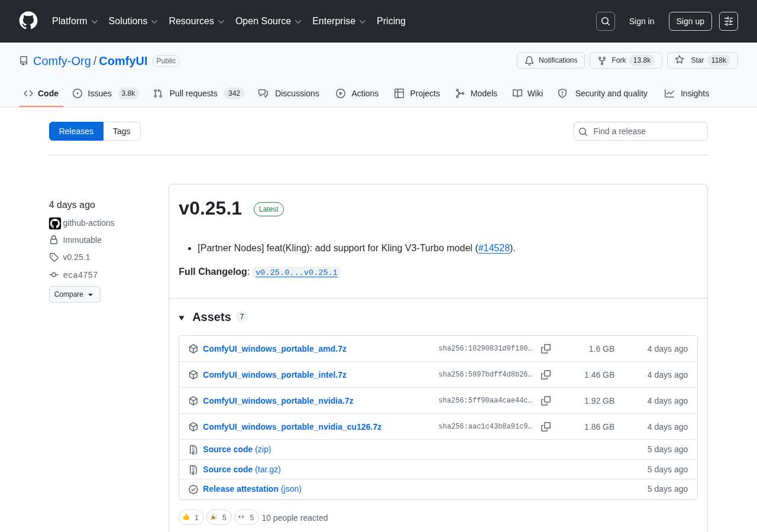Open the Discussions tab
This screenshot has width=757, height=532.
[x=289, y=93]
